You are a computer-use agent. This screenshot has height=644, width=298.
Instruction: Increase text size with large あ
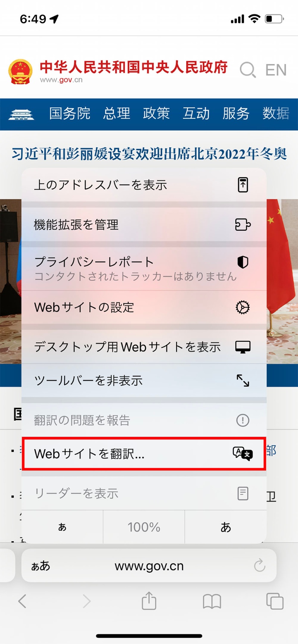[226, 527]
